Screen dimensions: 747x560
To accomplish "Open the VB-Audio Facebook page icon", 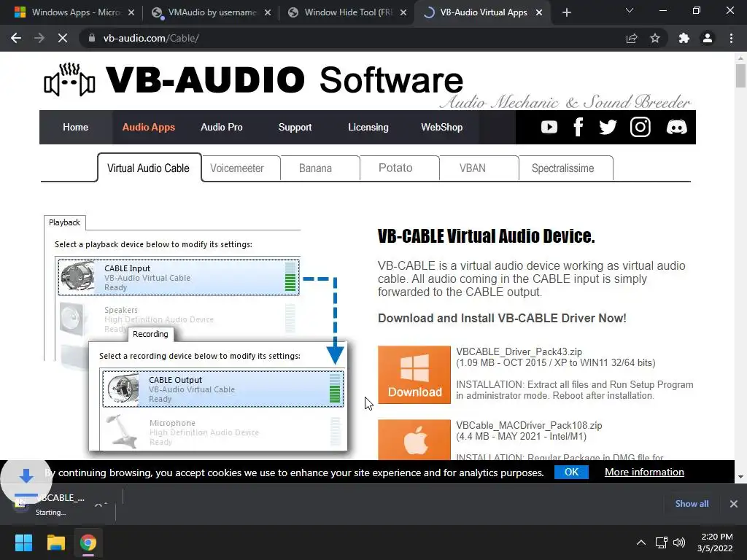I will [x=578, y=127].
